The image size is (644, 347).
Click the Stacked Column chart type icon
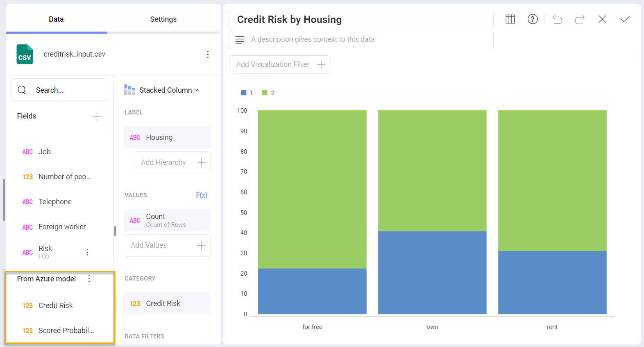(129, 90)
